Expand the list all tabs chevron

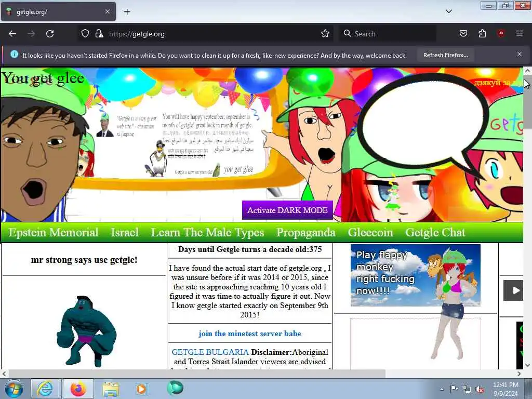point(448,11)
